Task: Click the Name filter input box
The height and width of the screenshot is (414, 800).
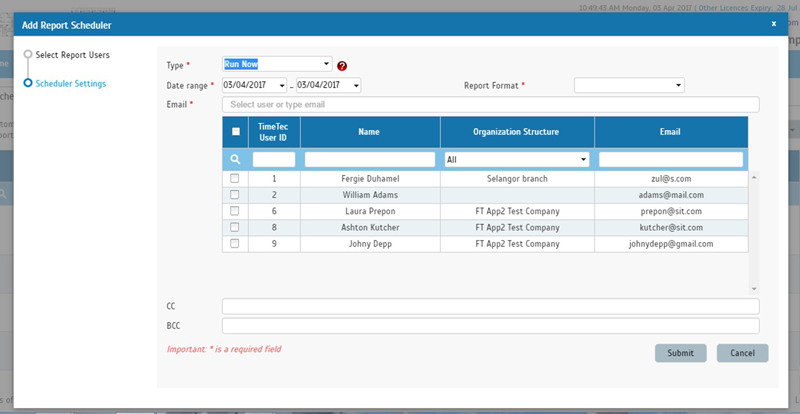Action: point(370,160)
